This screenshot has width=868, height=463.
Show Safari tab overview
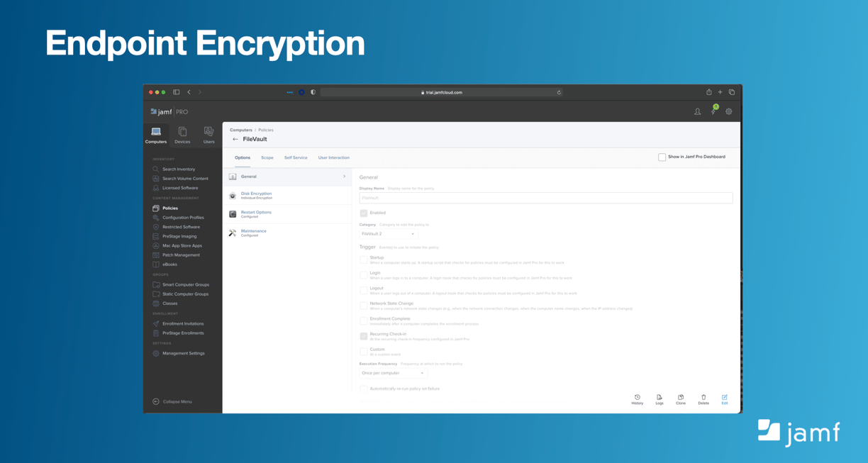pyautogui.click(x=732, y=92)
